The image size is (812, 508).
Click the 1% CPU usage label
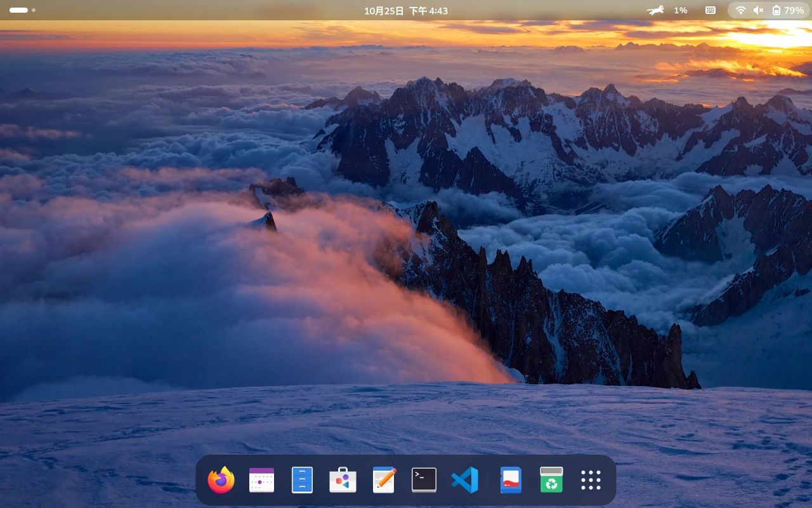click(681, 11)
